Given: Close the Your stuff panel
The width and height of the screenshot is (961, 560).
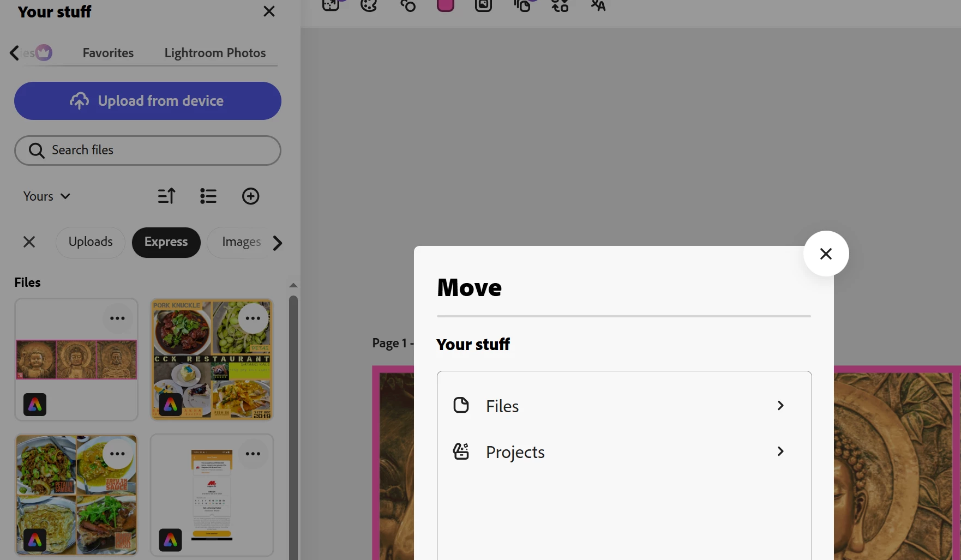Looking at the screenshot, I should [269, 11].
